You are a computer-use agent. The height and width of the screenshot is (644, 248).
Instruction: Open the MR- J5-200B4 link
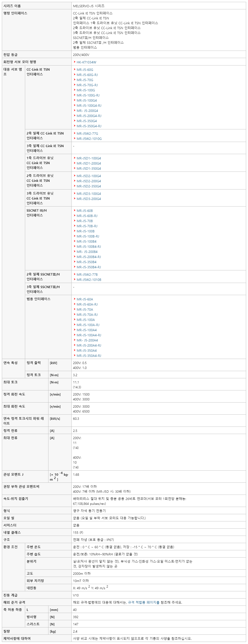tap(87, 252)
